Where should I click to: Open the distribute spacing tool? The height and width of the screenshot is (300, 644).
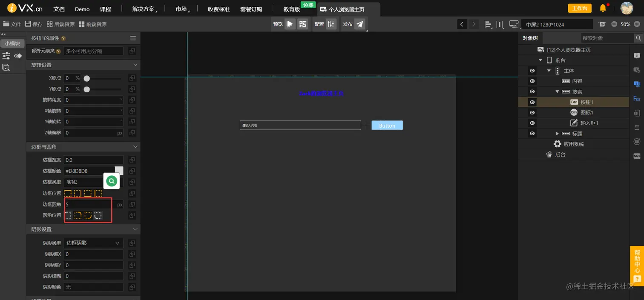[x=500, y=24]
